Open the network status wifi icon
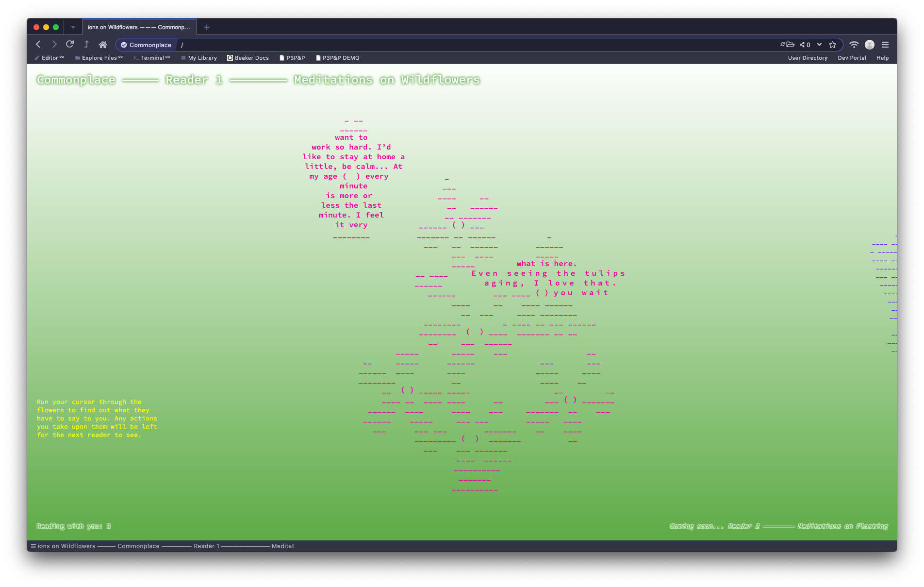Image resolution: width=924 pixels, height=587 pixels. pyautogui.click(x=854, y=45)
